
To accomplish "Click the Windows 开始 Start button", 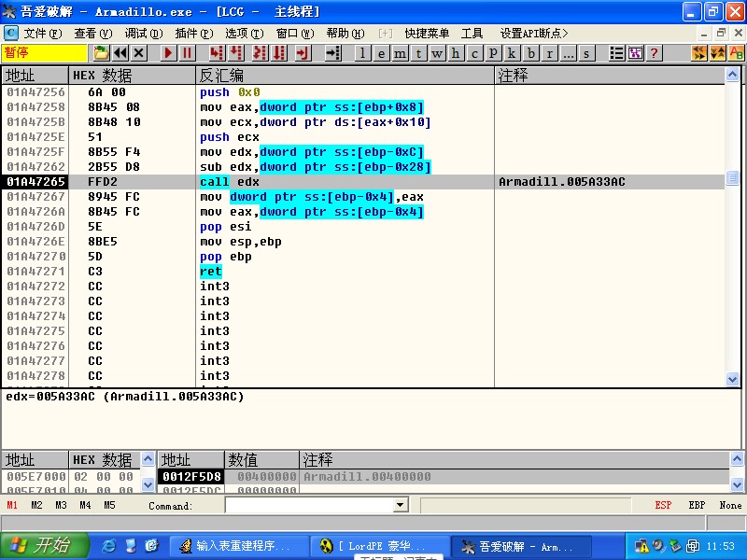I will (44, 546).
